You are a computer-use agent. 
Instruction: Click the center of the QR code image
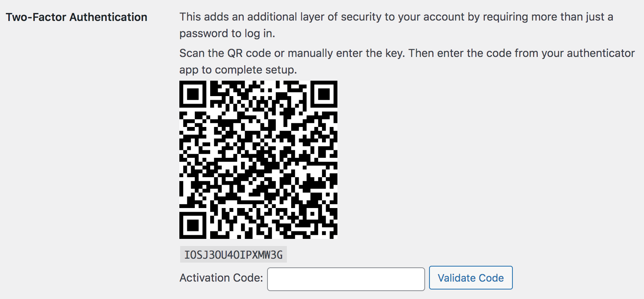pyautogui.click(x=258, y=160)
